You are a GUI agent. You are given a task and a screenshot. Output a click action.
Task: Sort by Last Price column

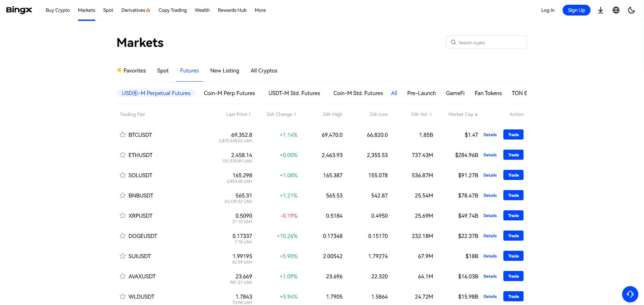pos(239,114)
